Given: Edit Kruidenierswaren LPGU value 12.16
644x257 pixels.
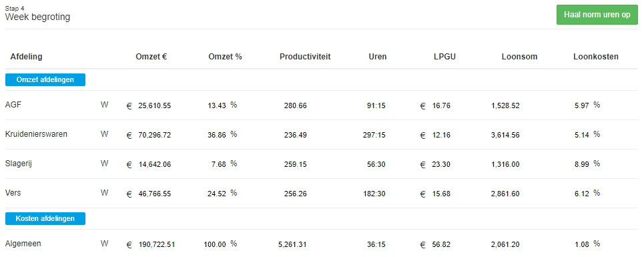Looking at the screenshot, I should point(442,135).
